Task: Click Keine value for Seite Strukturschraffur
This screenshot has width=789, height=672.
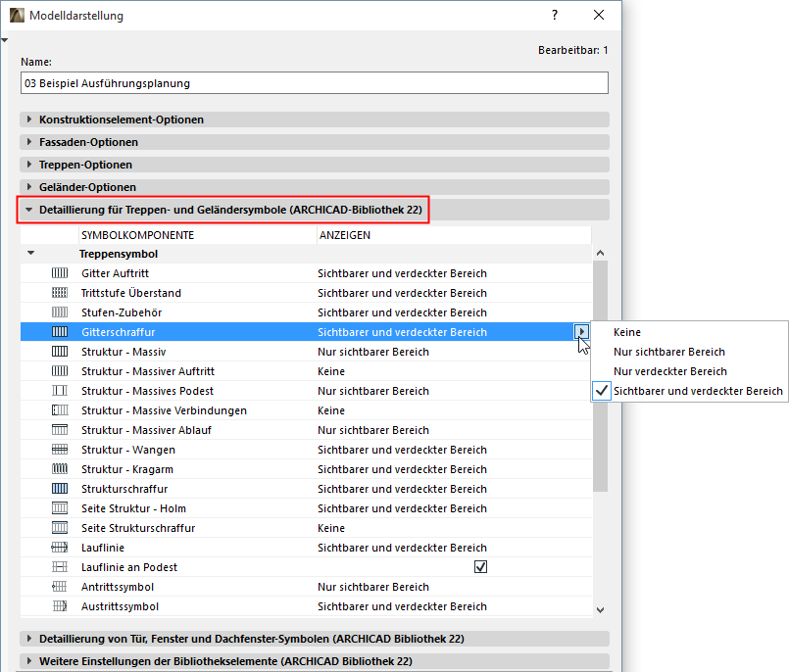Action: [331, 528]
